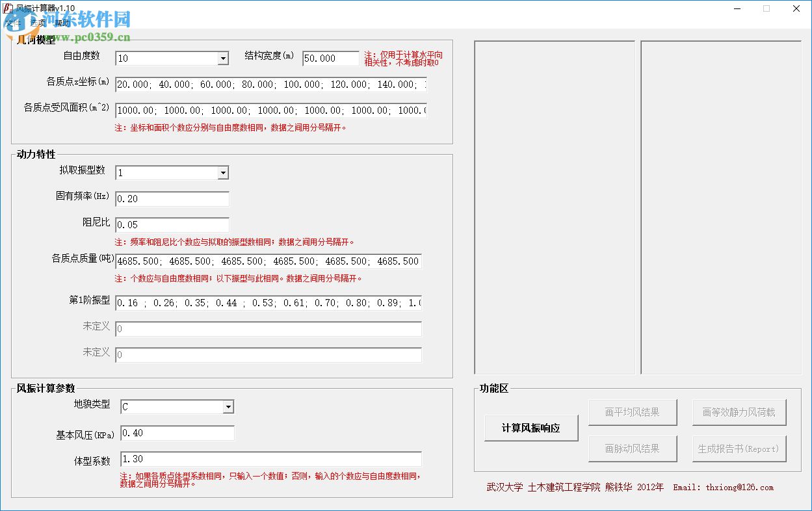
Task: Open the 自由度数 dropdown showing 10
Action: tap(224, 58)
